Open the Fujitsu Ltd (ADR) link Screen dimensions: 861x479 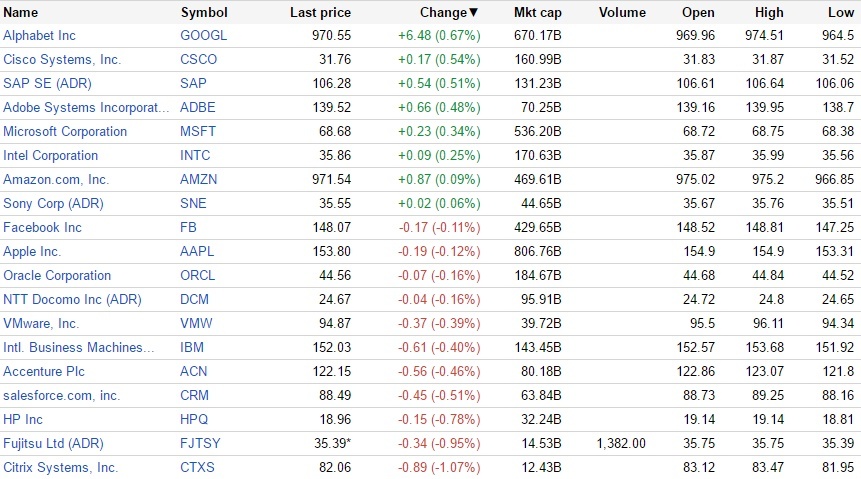point(53,444)
